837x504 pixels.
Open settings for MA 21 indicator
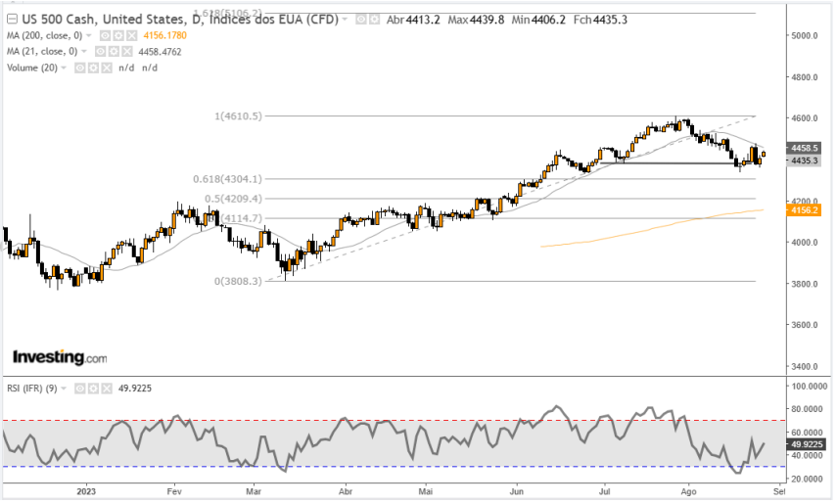coord(116,51)
